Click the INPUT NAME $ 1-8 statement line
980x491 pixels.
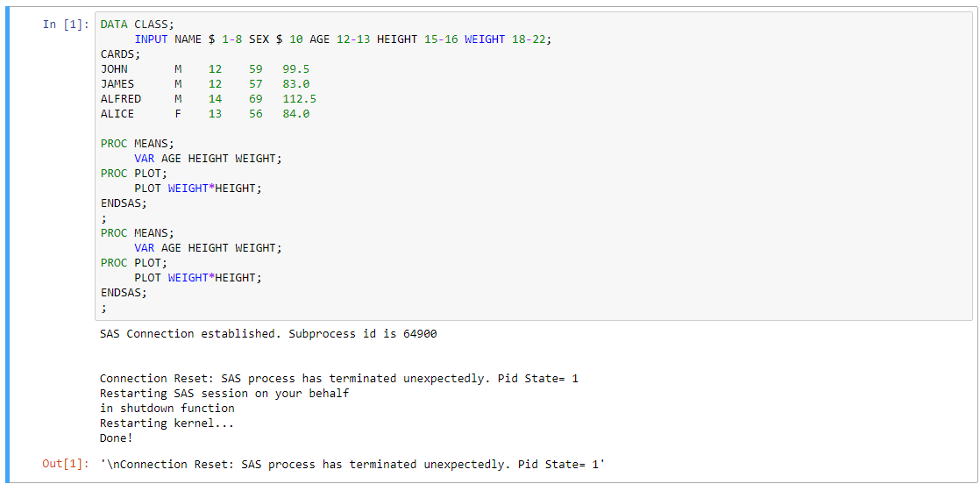(x=344, y=39)
